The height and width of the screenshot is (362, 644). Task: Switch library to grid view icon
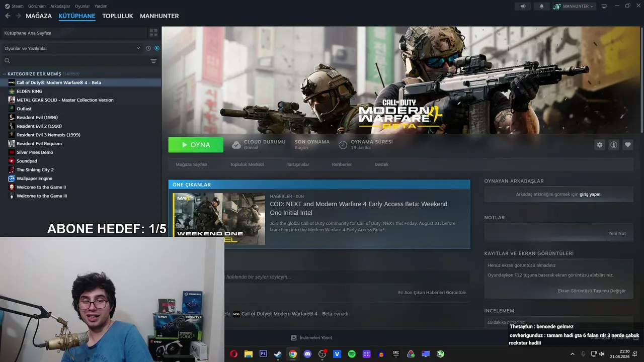pos(153,33)
